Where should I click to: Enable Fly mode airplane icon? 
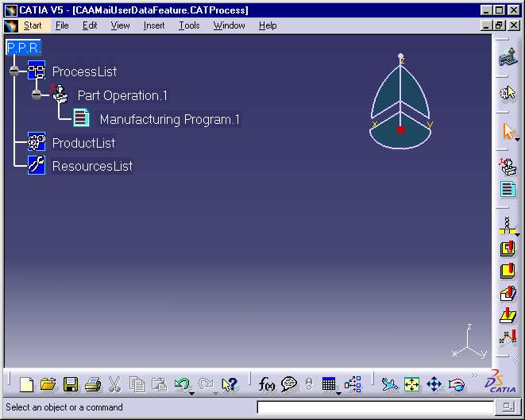pos(390,384)
